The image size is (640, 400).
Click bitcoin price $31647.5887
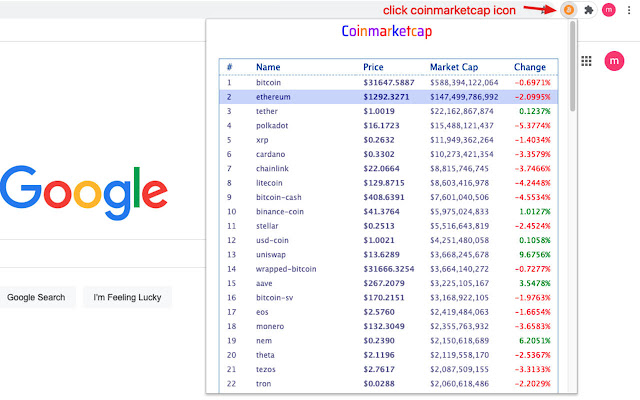[x=389, y=82]
